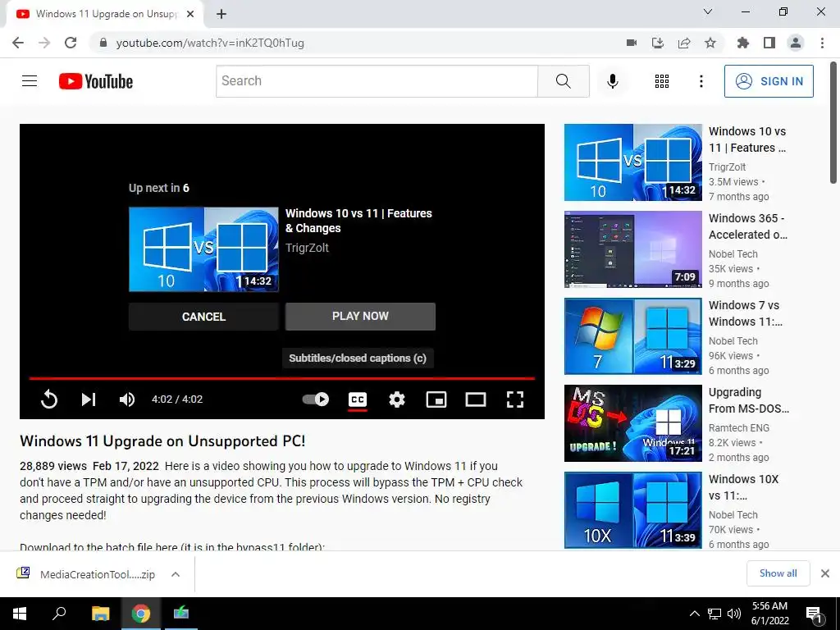Close the Windows 11 Upgrade tab
This screenshot has width=840, height=630.
click(190, 14)
